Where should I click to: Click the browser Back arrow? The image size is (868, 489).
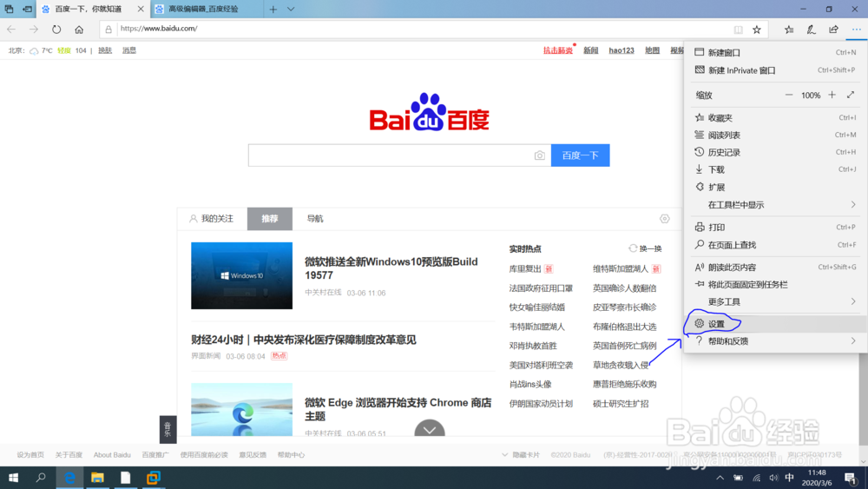pos(11,30)
